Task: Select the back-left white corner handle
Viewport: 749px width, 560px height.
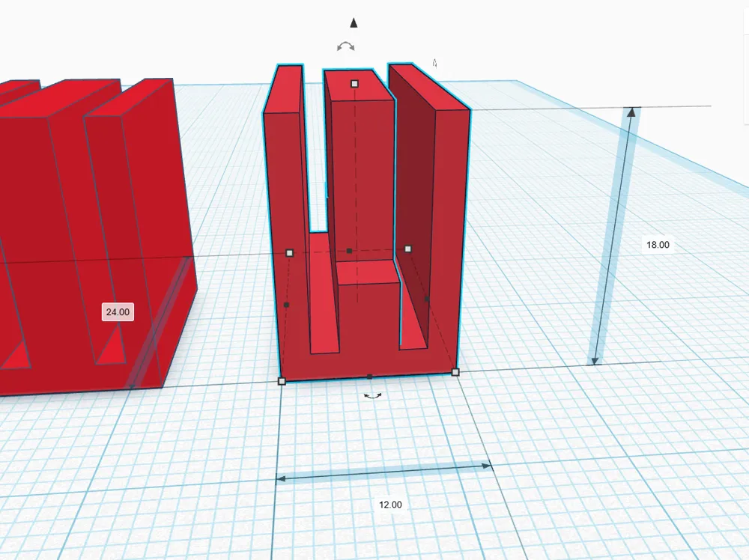Action: pyautogui.click(x=289, y=253)
